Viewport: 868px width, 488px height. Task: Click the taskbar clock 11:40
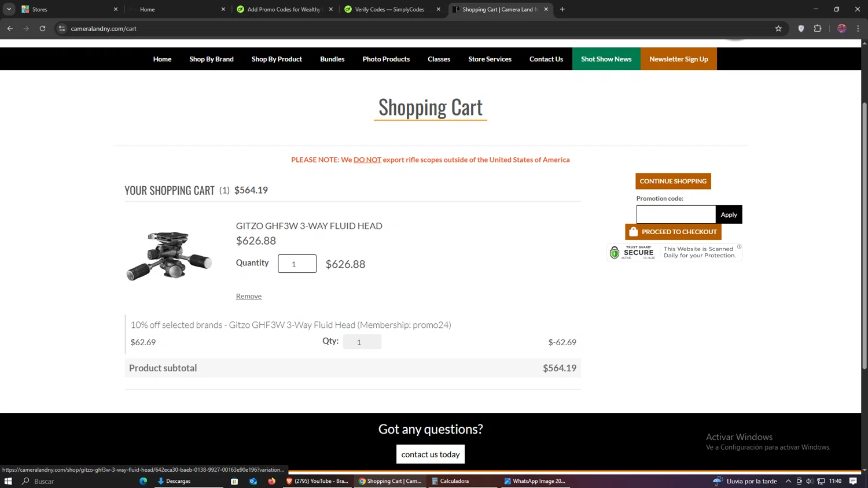click(x=835, y=481)
